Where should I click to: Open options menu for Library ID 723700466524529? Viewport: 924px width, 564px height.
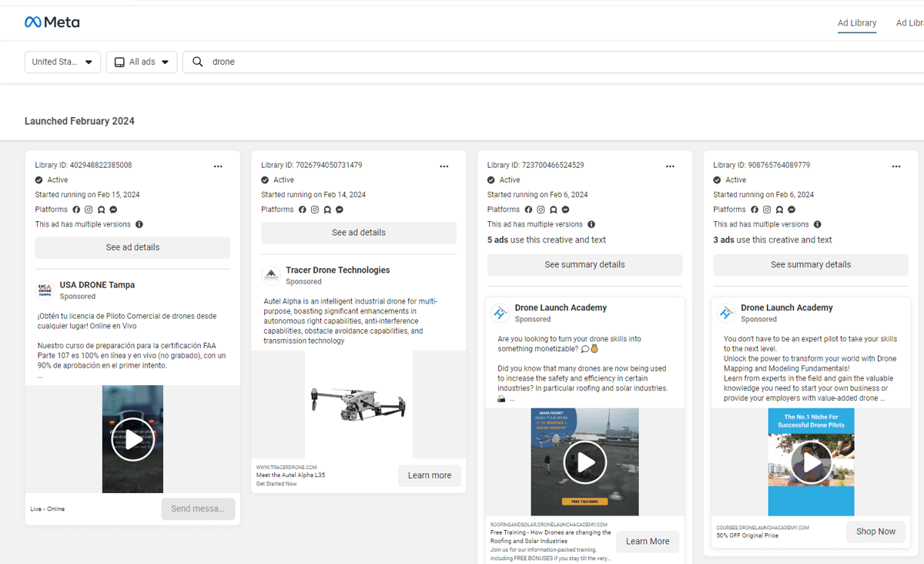coord(670,166)
